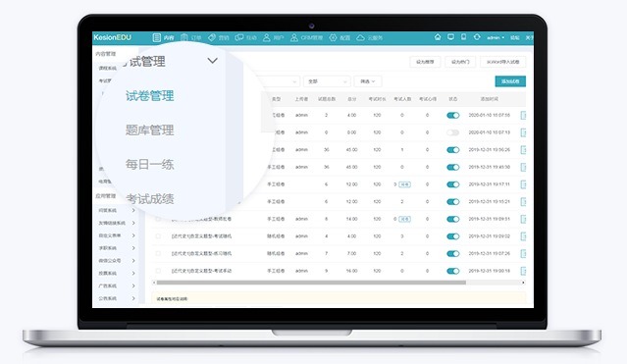Expand 友情链接系统 sidebar chevron
This screenshot has height=364, width=627.
click(x=133, y=223)
